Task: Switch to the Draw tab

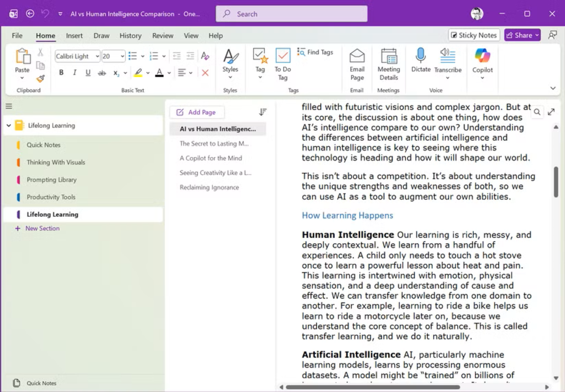Action: 101,36
